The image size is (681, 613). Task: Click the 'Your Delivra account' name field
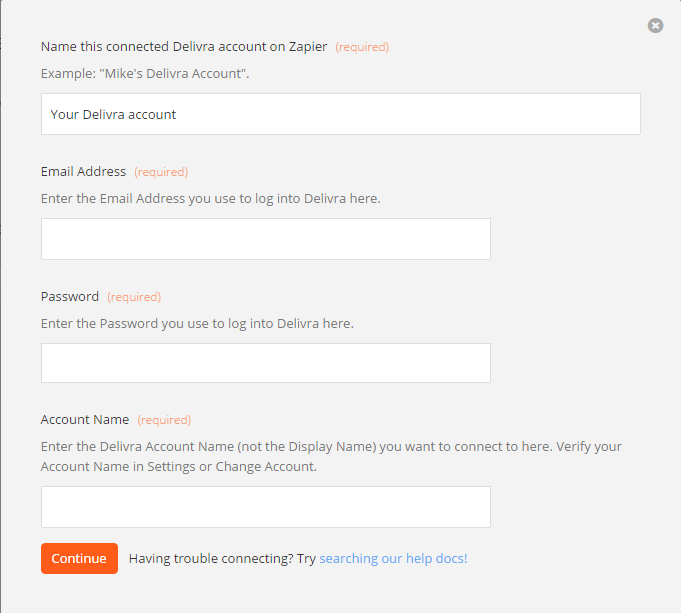click(x=340, y=114)
